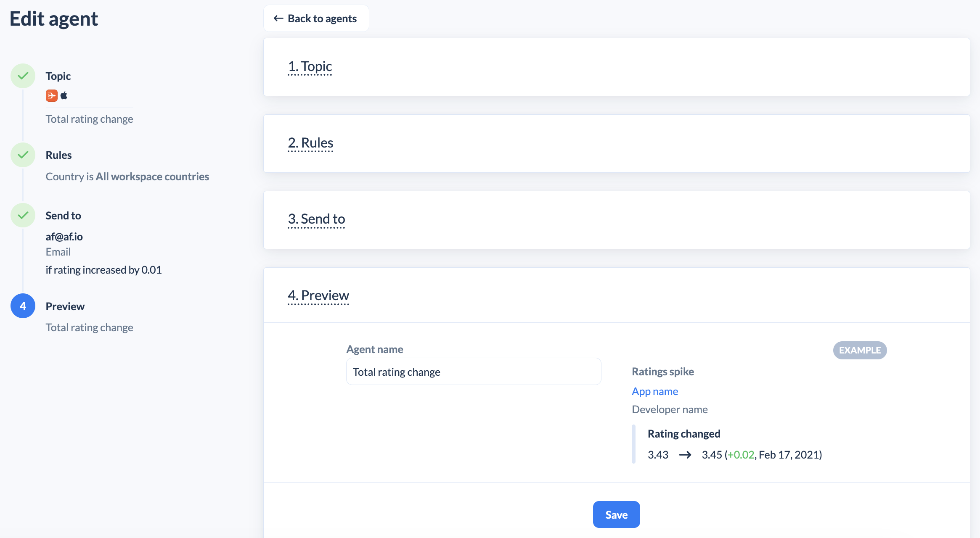Viewport: 980px width, 538px height.
Task: Click the orange app icon under Topic
Action: click(52, 96)
